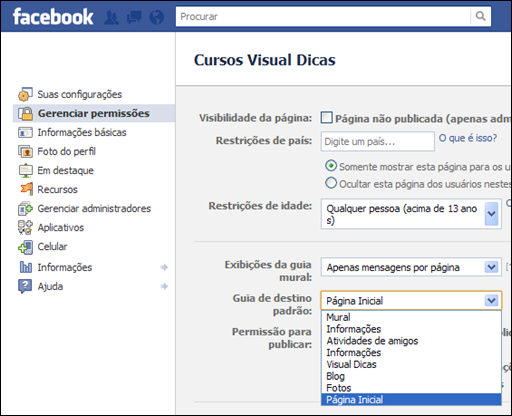The height and width of the screenshot is (416, 512).
Task: Choose Mural in the dropdown list
Action: [x=411, y=317]
